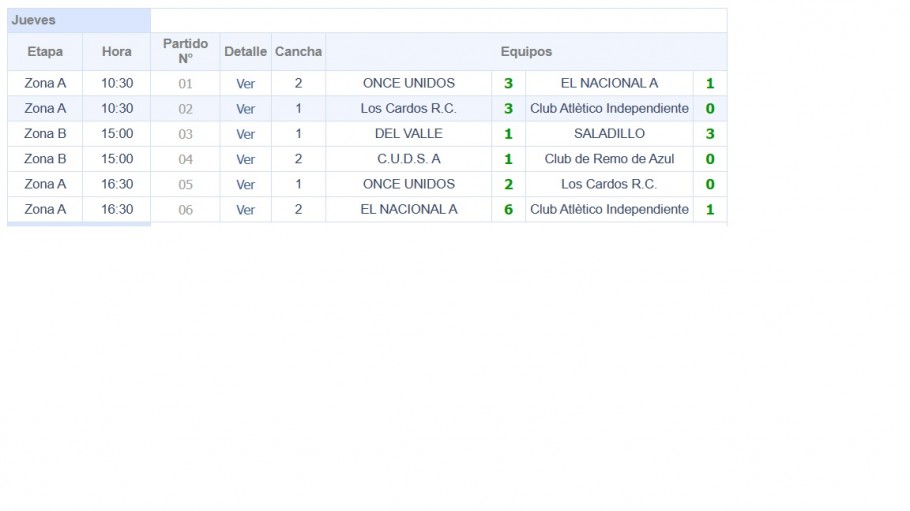Click C.U.D.S. A team name
Image resolution: width=910 pixels, height=511 pixels.
pyautogui.click(x=409, y=159)
